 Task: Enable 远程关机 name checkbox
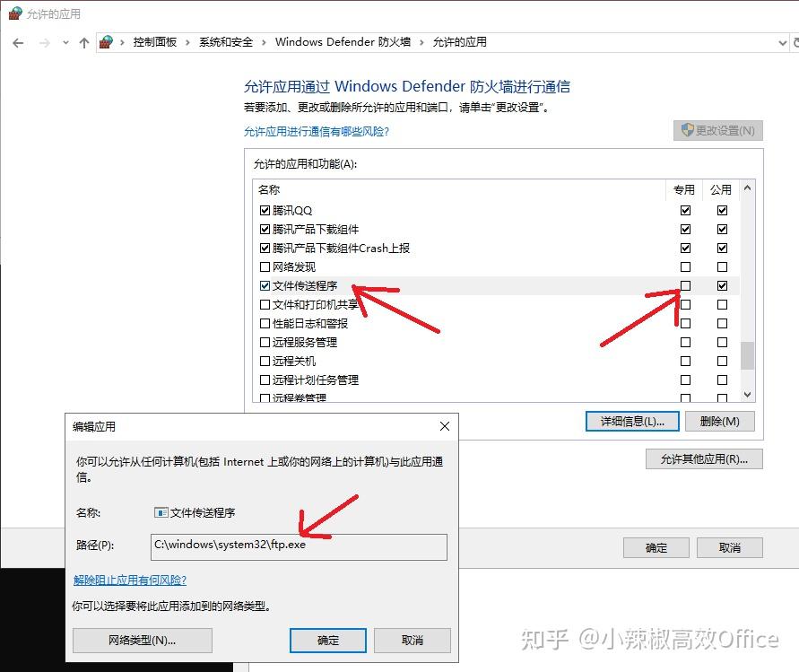click(265, 361)
